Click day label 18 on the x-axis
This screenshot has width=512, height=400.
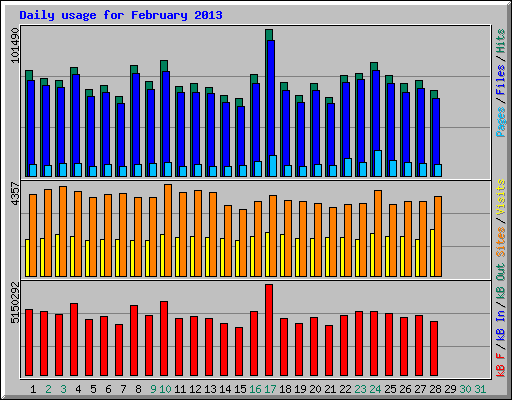click(x=285, y=389)
